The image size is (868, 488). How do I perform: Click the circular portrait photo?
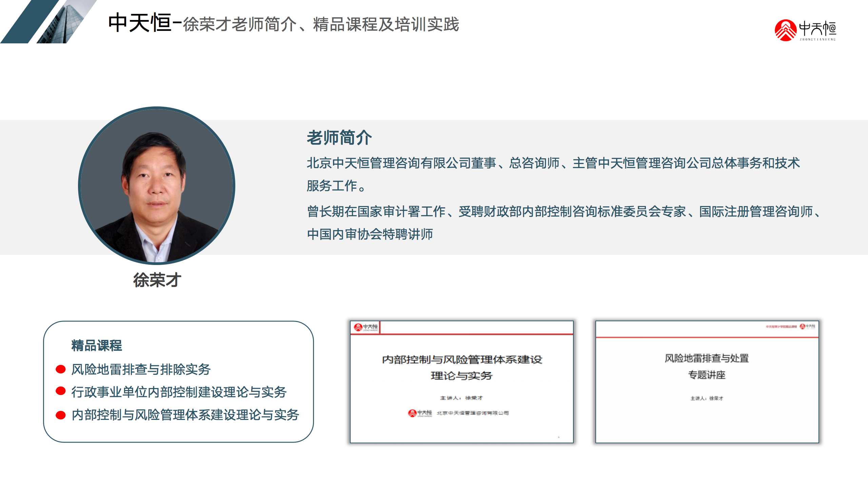(x=157, y=185)
